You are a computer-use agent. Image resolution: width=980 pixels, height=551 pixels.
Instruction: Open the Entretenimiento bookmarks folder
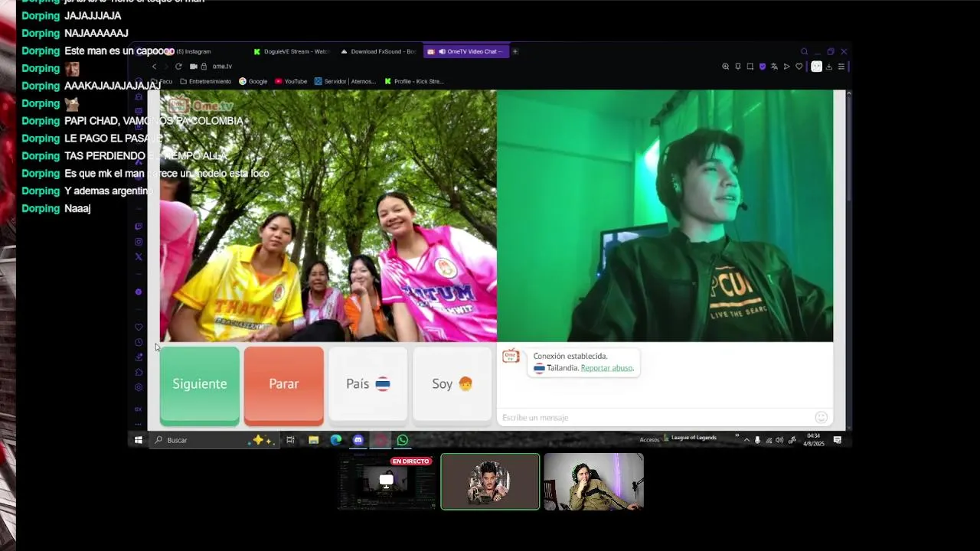pyautogui.click(x=205, y=81)
